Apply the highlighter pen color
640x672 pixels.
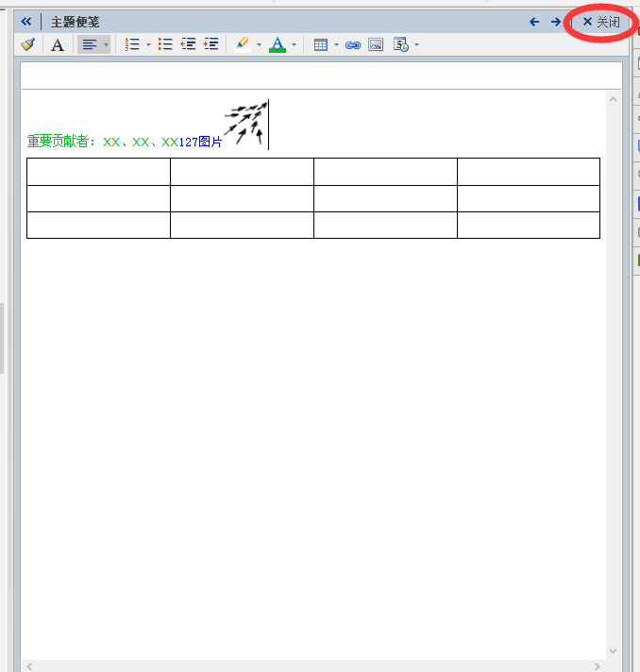pos(243,44)
